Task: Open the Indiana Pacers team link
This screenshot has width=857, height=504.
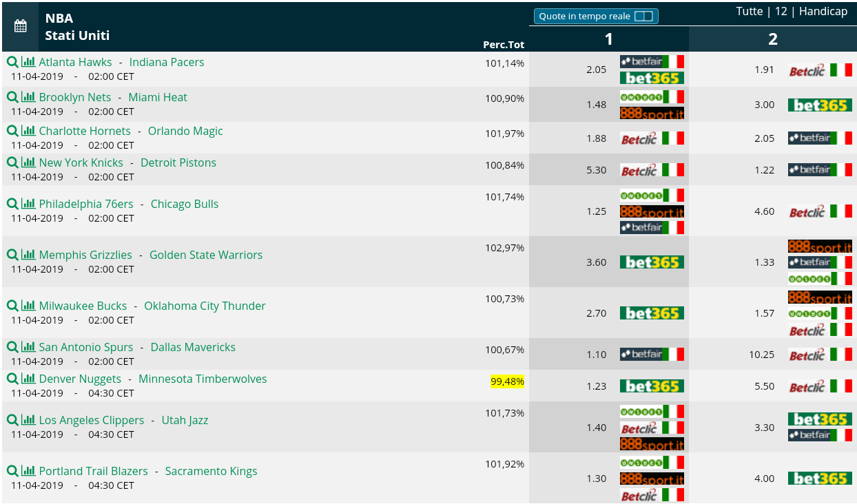Action: pyautogui.click(x=167, y=62)
